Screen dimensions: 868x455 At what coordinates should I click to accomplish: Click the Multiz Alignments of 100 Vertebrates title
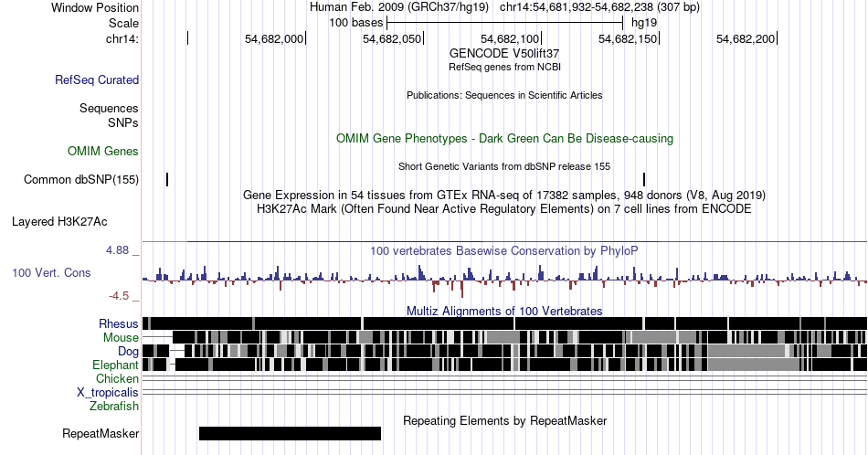point(504,311)
